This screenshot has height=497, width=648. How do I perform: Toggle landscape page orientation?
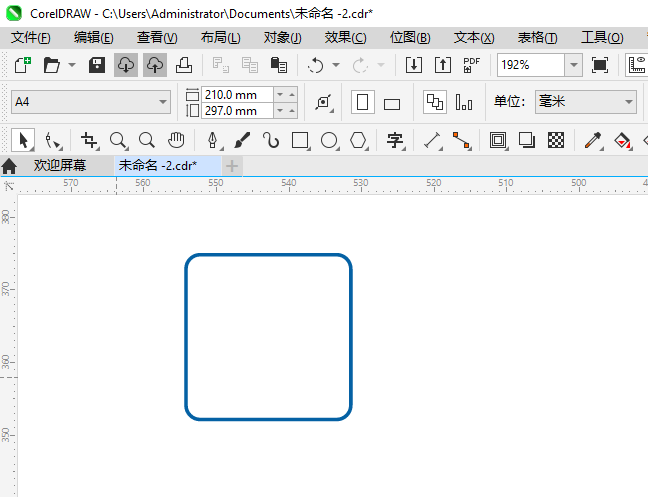click(x=392, y=103)
